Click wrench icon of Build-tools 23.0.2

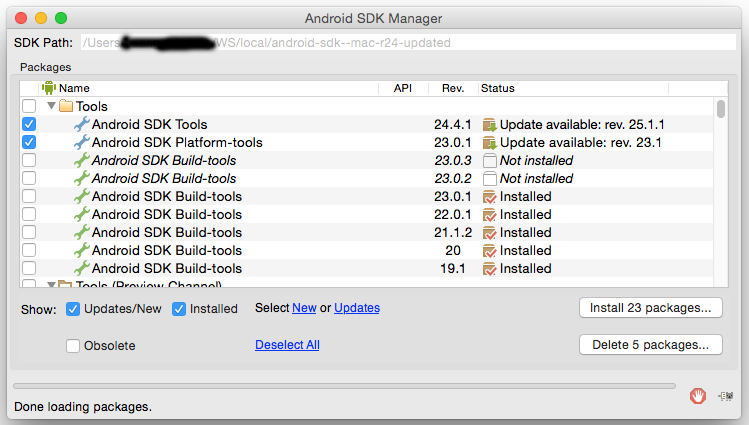tap(82, 178)
